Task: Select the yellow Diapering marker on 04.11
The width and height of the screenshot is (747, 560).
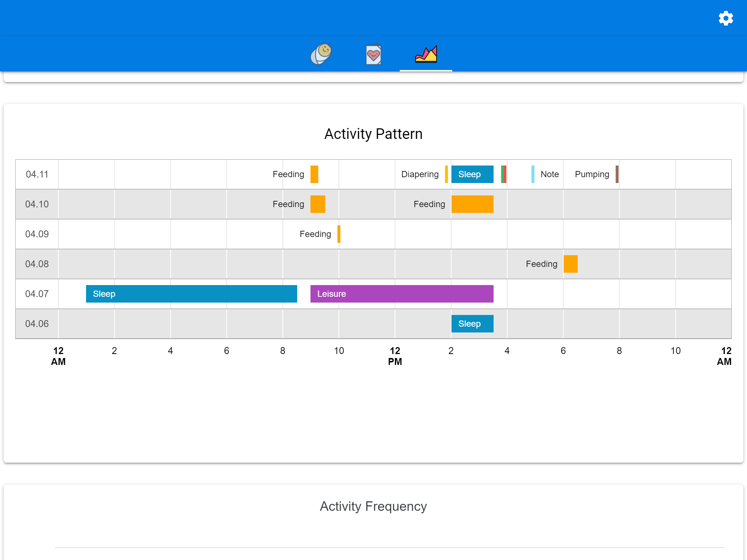Action: point(446,174)
